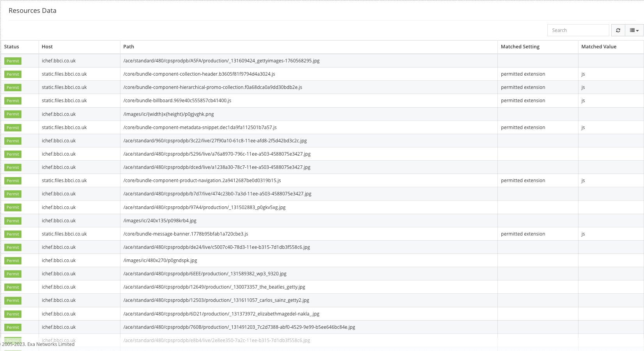Click Permit badge for carlos_sainz_getty2.jpg row
Image resolution: width=644 pixels, height=351 pixels.
tap(13, 301)
